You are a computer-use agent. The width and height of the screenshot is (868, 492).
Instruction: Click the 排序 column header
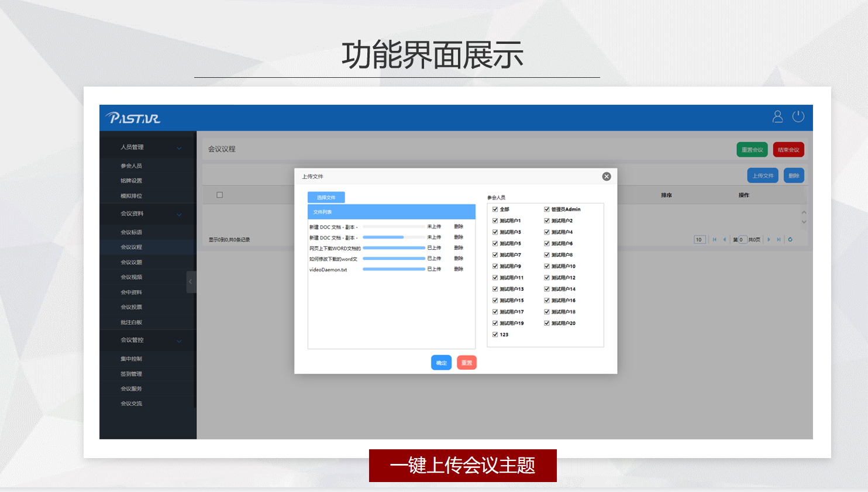666,195
